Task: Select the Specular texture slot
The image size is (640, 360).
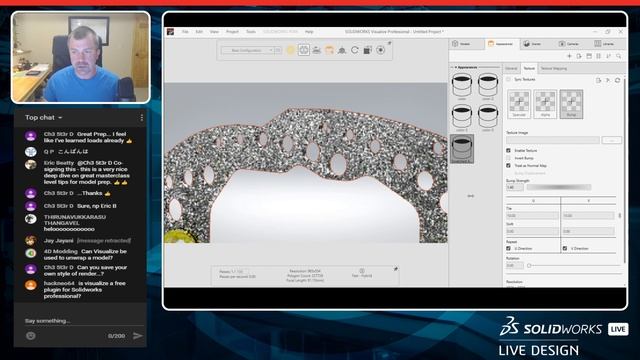Action: pyautogui.click(x=519, y=104)
